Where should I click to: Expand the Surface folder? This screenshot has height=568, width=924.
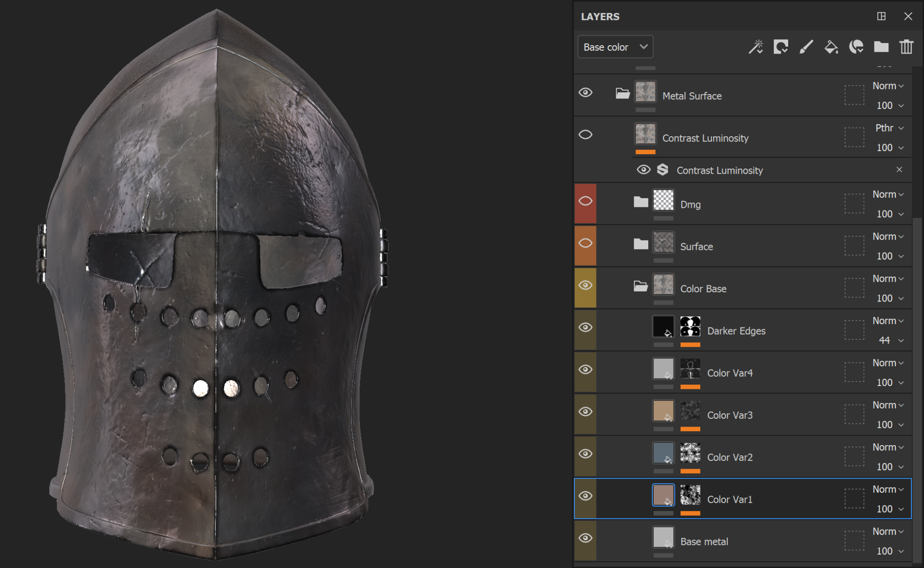(x=640, y=244)
